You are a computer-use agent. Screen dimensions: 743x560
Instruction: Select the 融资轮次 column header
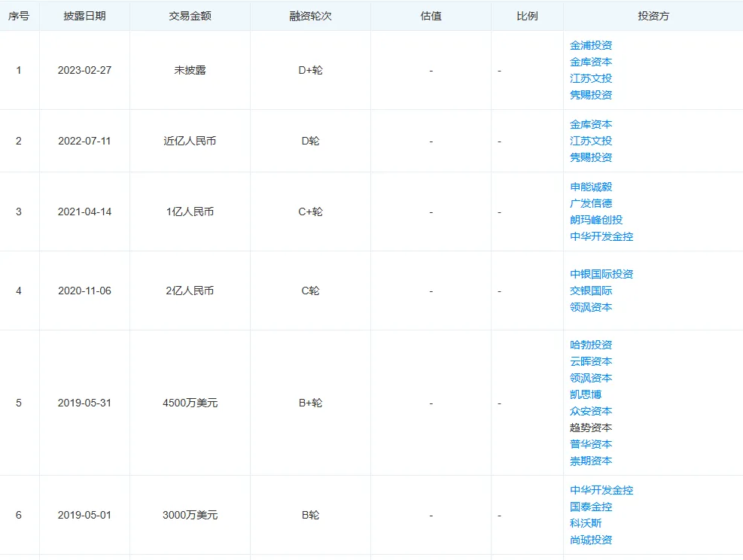[x=310, y=16]
